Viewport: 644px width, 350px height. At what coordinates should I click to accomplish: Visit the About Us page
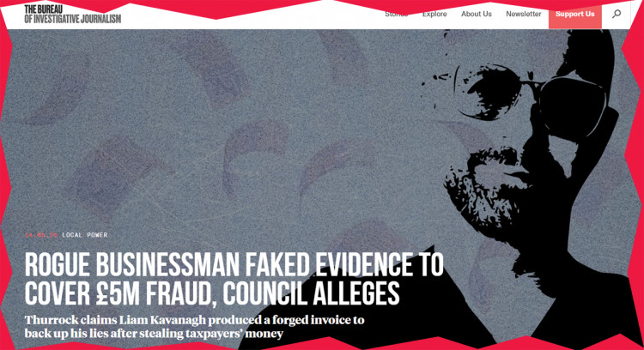(x=476, y=14)
